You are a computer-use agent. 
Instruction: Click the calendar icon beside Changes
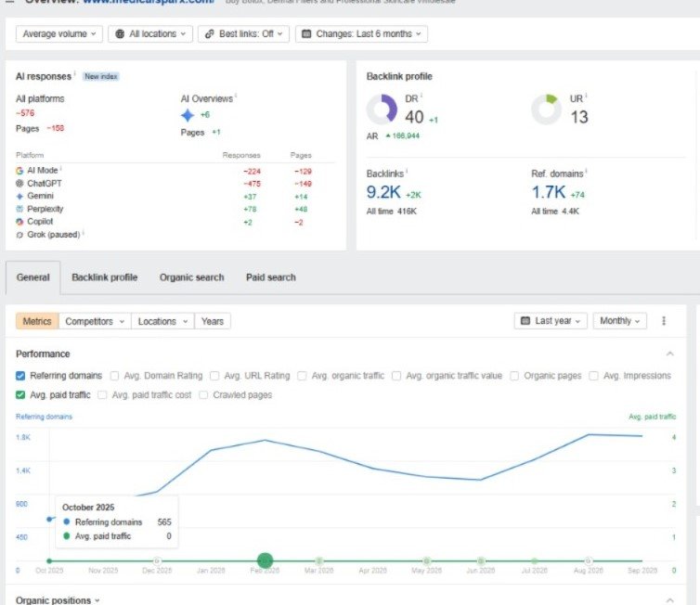coord(306,34)
